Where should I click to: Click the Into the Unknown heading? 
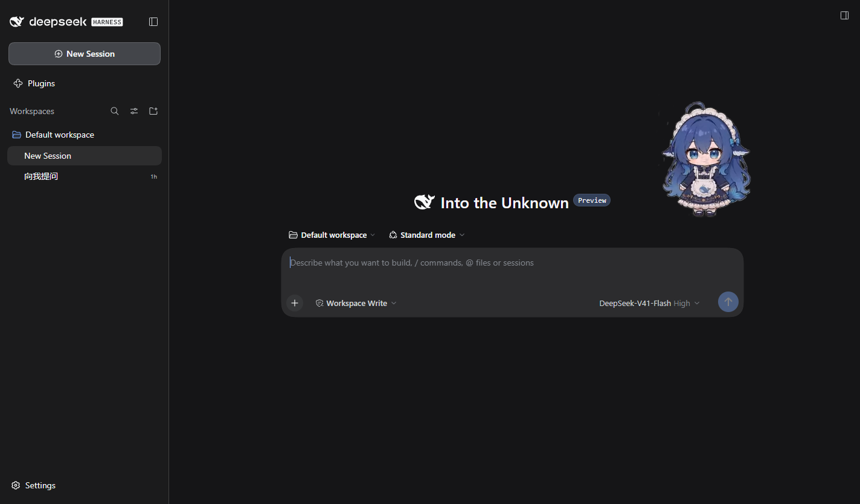tap(505, 203)
